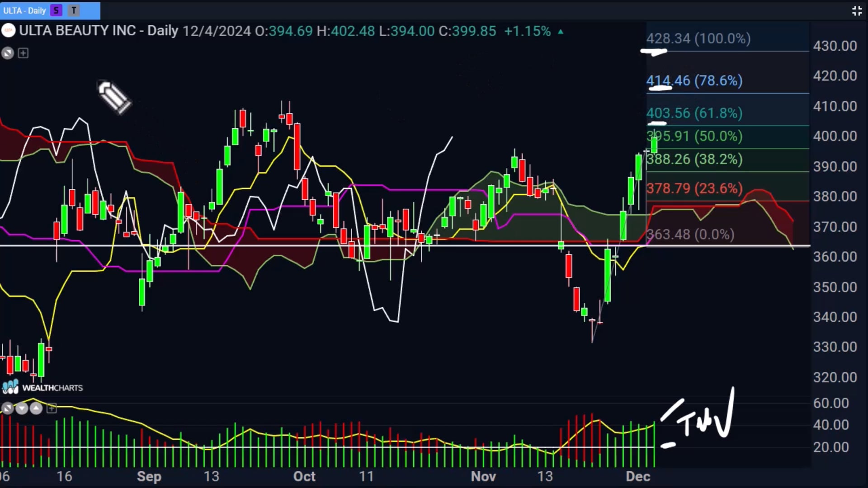This screenshot has height=488, width=868.
Task: Click the Oct label on the time axis
Action: coord(304,476)
